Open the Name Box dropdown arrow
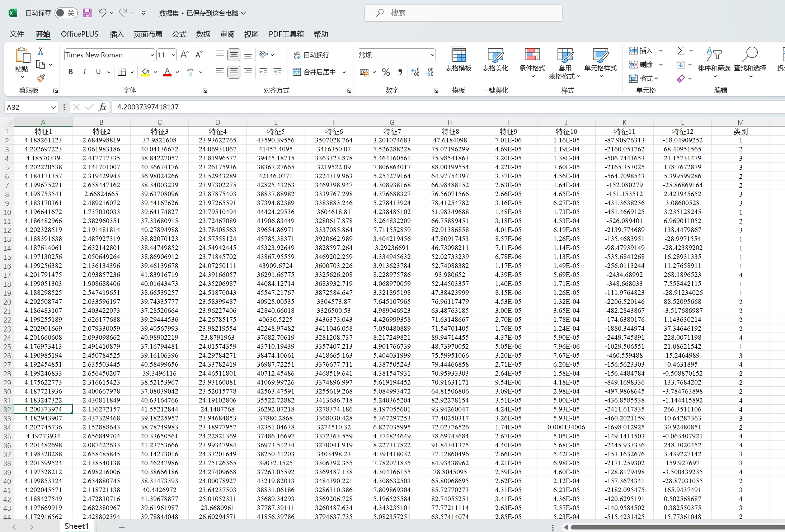The image size is (785, 532). click(x=53, y=107)
